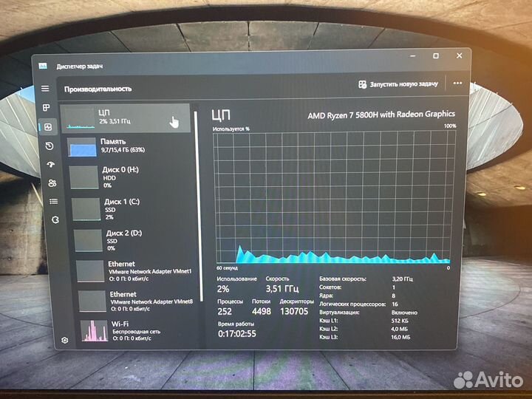Click the Task Manager app icon in title bar
Viewport: 532px width, 399px height.
click(x=43, y=66)
